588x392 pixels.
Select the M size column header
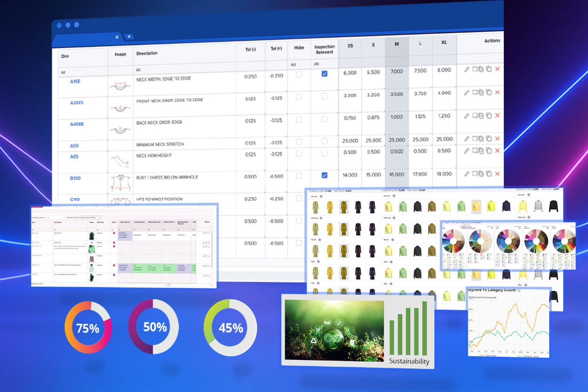pos(397,44)
